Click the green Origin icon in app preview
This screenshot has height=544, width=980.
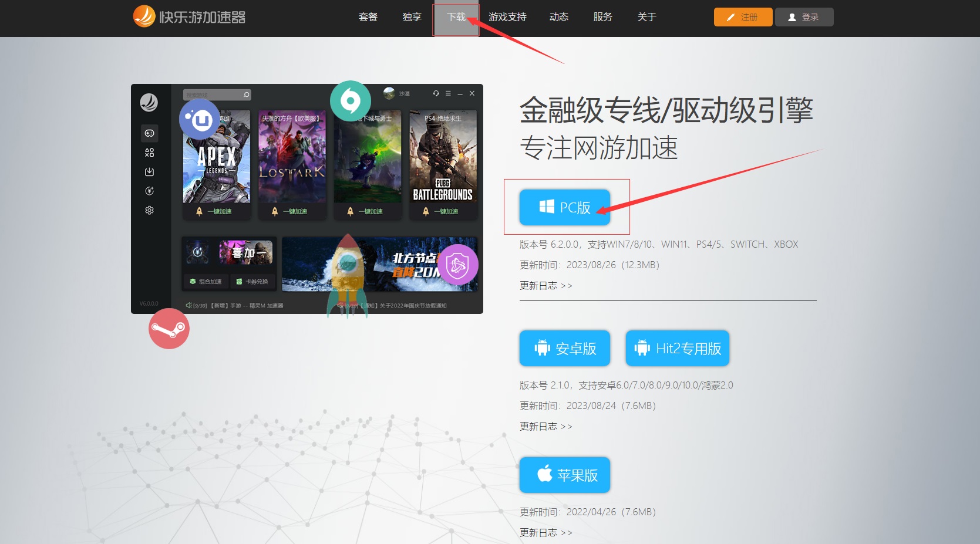(x=351, y=101)
